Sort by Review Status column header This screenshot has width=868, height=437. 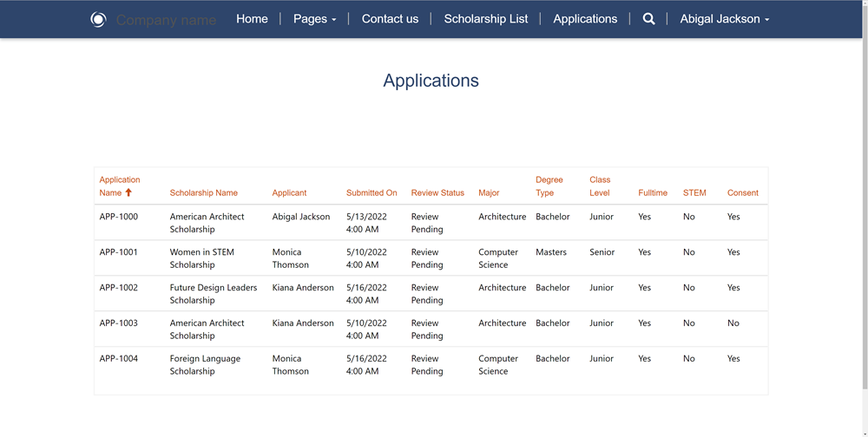(x=437, y=192)
